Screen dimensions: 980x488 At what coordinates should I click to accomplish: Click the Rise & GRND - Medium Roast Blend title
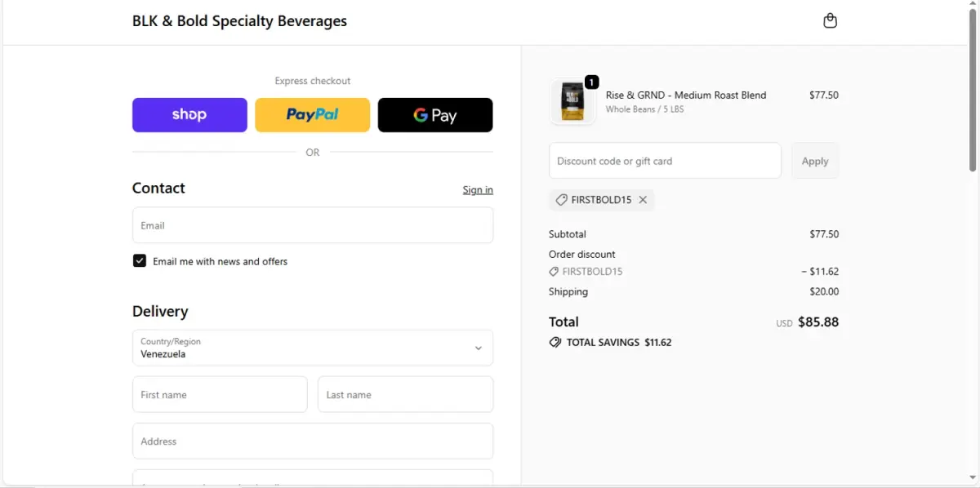point(686,95)
